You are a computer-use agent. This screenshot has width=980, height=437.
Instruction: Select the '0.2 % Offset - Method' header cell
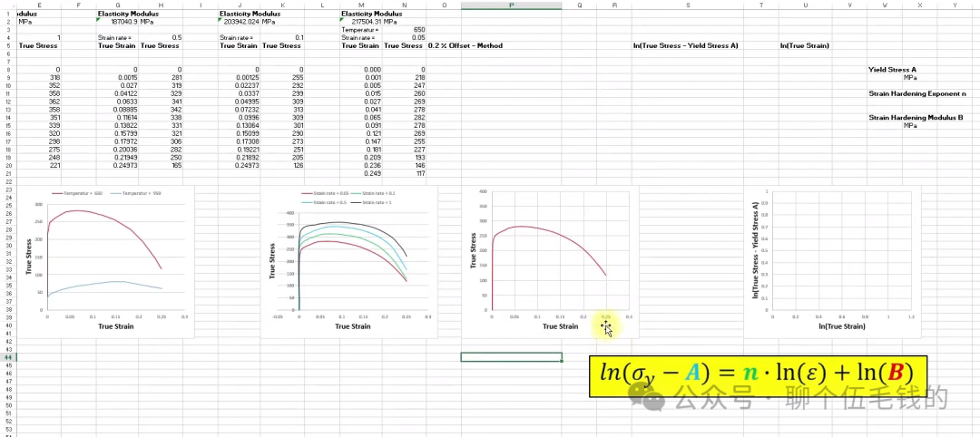tap(465, 45)
